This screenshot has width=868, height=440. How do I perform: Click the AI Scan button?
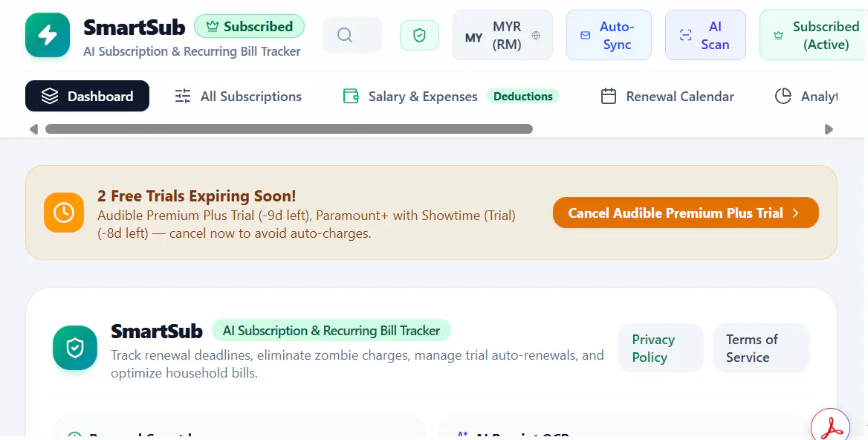tap(705, 35)
